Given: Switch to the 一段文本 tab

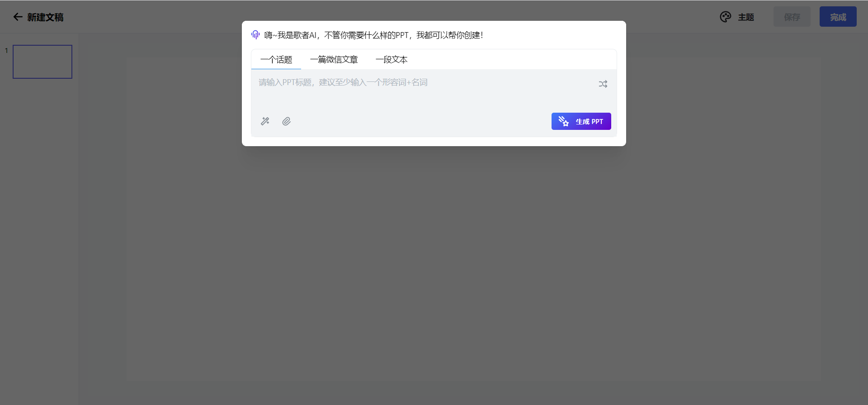Looking at the screenshot, I should pyautogui.click(x=392, y=60).
